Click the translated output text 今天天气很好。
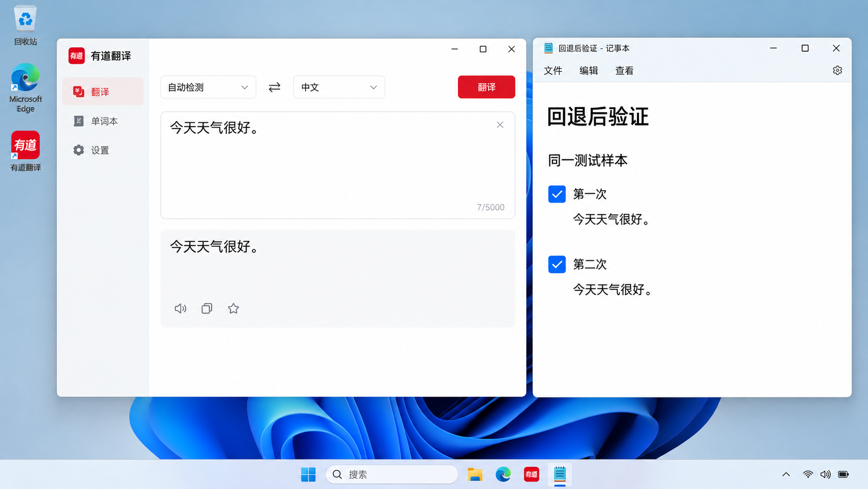This screenshot has height=489, width=868. pos(214,246)
